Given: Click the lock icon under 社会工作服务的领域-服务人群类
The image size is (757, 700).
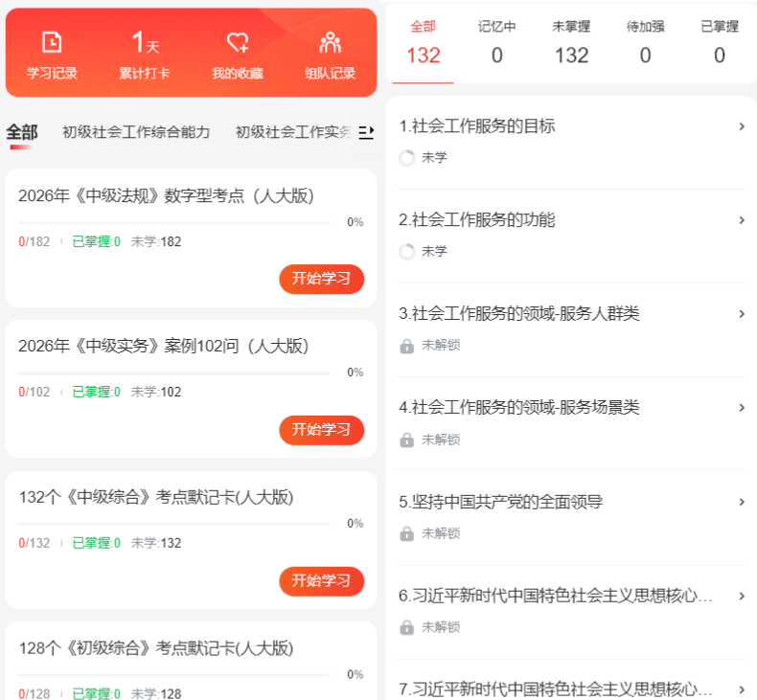Looking at the screenshot, I should (406, 346).
